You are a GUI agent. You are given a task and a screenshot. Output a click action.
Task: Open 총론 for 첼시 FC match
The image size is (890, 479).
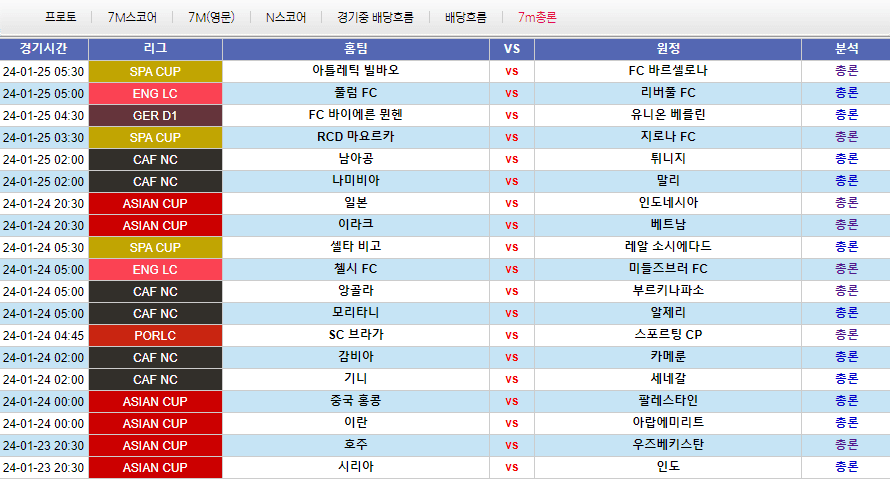pyautogui.click(x=846, y=269)
